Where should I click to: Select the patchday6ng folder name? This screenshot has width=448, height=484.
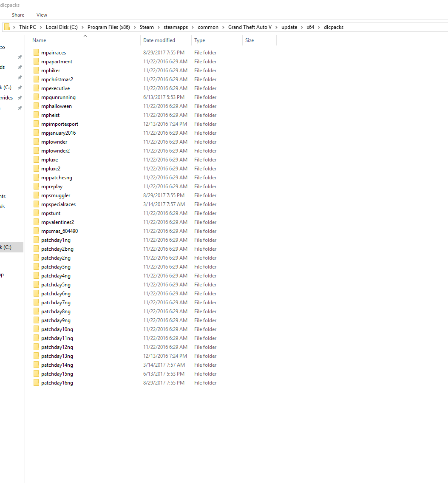56,294
